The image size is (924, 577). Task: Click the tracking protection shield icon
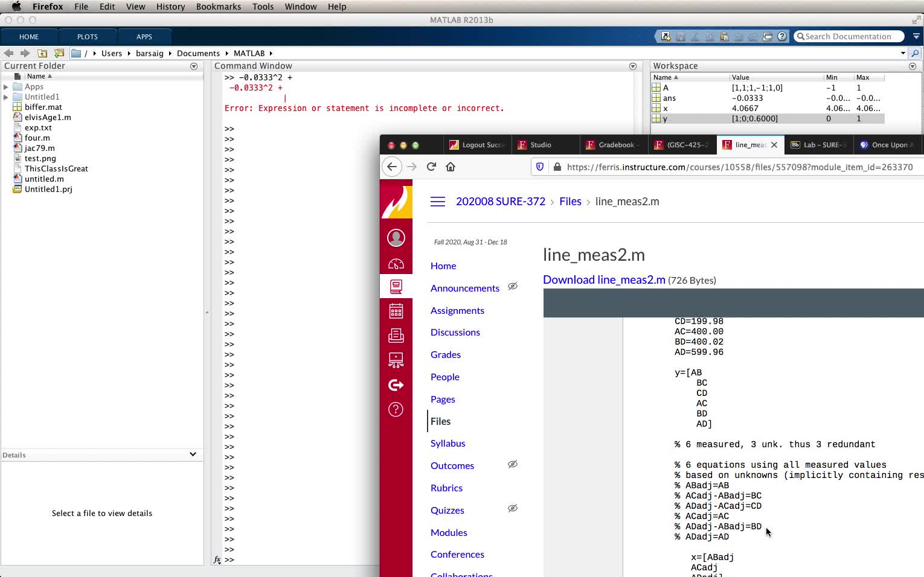(x=540, y=167)
